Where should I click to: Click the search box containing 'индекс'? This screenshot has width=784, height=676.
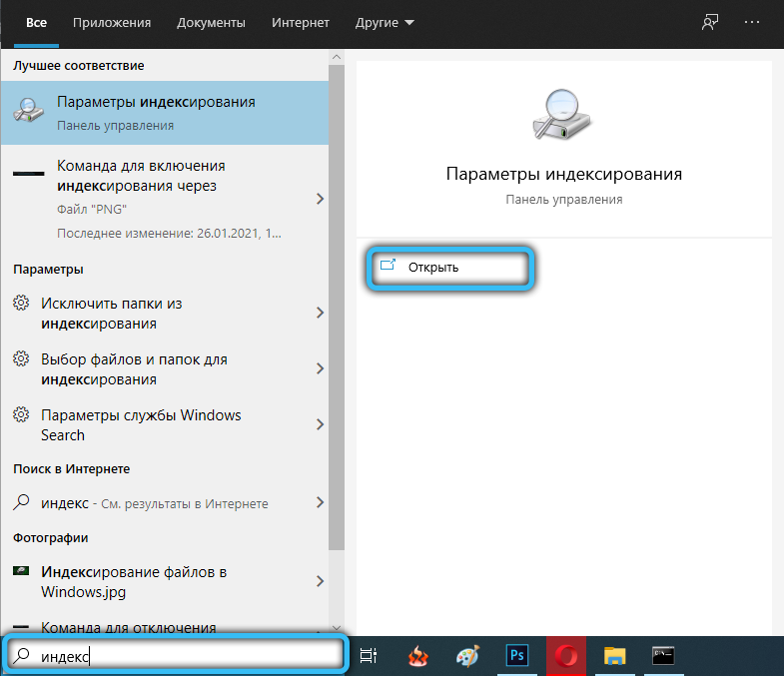pyautogui.click(x=180, y=656)
